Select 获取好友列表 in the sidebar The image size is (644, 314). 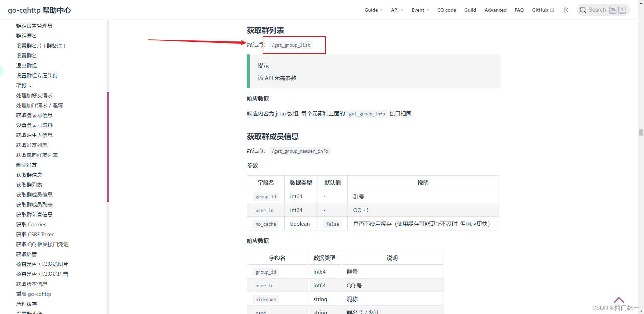tap(32, 145)
